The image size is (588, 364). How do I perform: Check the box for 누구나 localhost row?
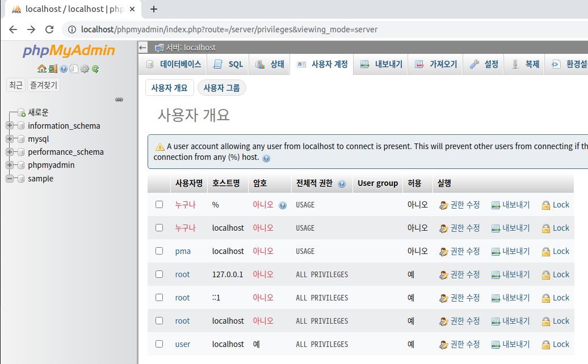(159, 228)
